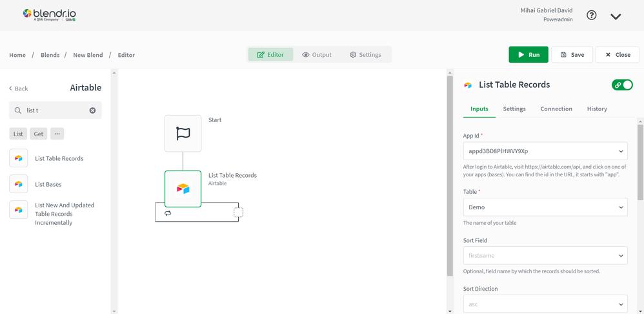Click List New And Updated Table Records Incrementally label
Image resolution: width=644 pixels, height=314 pixels.
pos(65,214)
